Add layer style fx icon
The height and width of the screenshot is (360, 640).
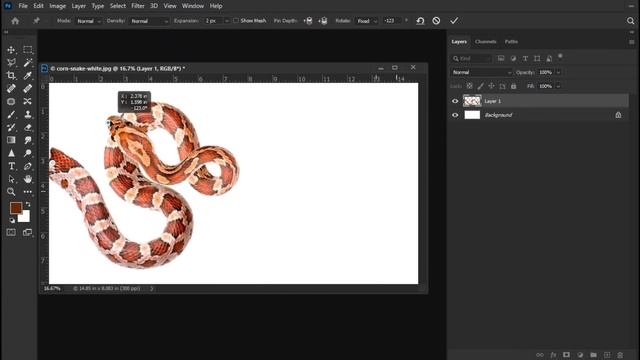point(553,355)
